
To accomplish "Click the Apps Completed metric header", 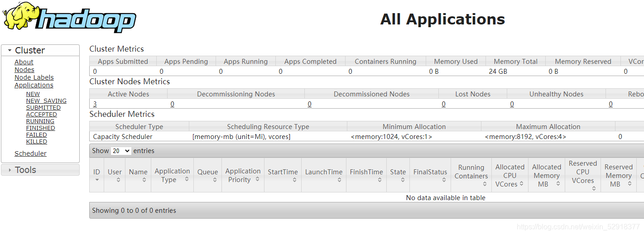I will click(x=310, y=62).
